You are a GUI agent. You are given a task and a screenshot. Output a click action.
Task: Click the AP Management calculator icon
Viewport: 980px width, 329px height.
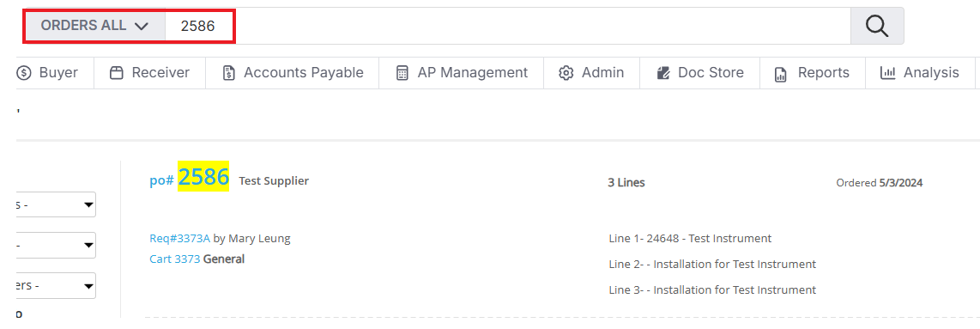tap(402, 73)
